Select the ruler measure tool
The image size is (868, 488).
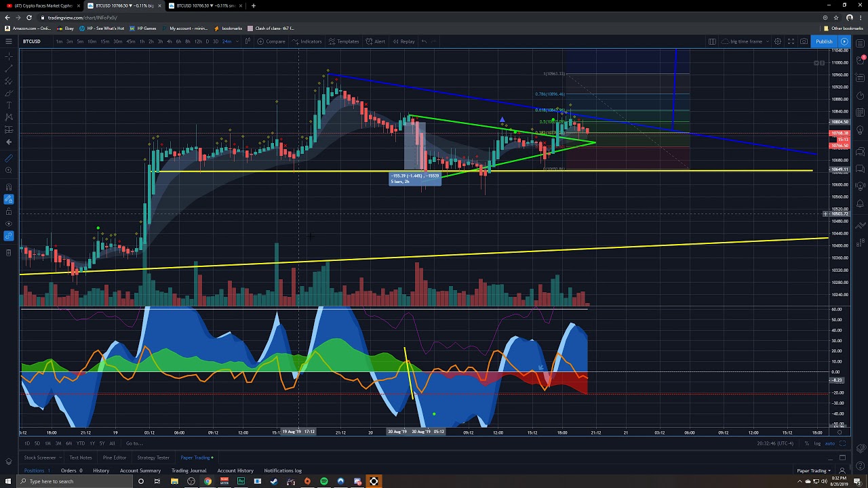pyautogui.click(x=9, y=158)
